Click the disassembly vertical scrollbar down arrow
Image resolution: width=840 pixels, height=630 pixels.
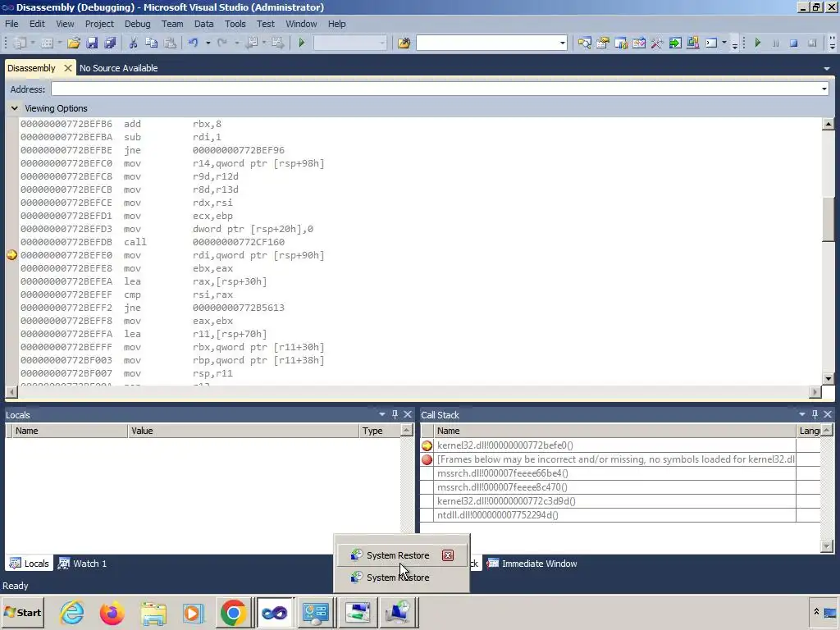(829, 378)
